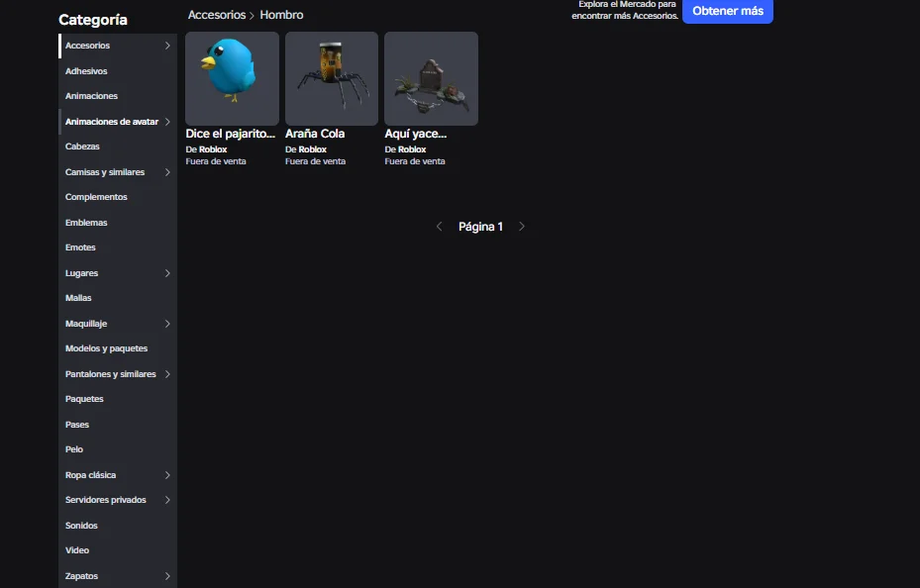
Task: Select the Adhesivos category
Action: point(86,71)
